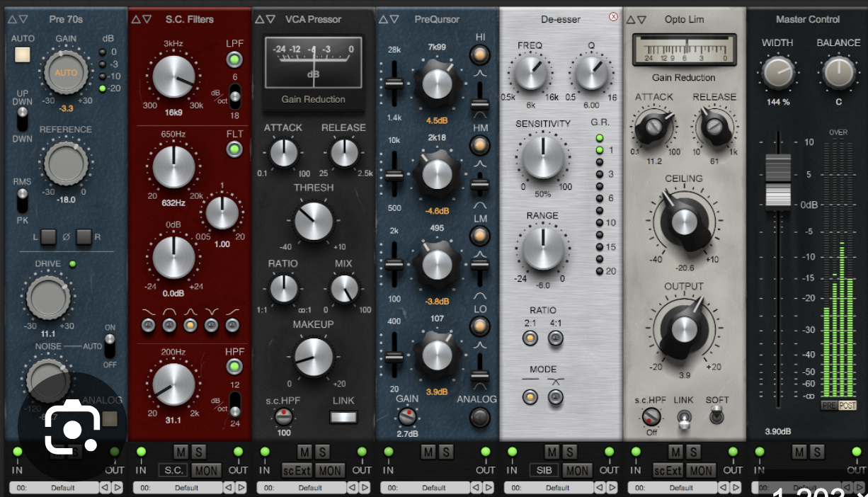
Task: Toggle the LO band button in PreQursor
Action: pos(480,326)
